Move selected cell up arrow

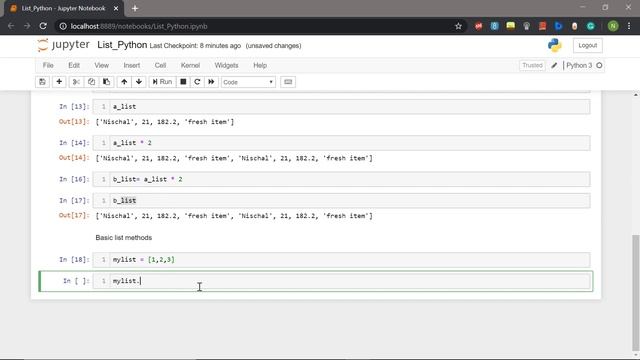coord(124,82)
